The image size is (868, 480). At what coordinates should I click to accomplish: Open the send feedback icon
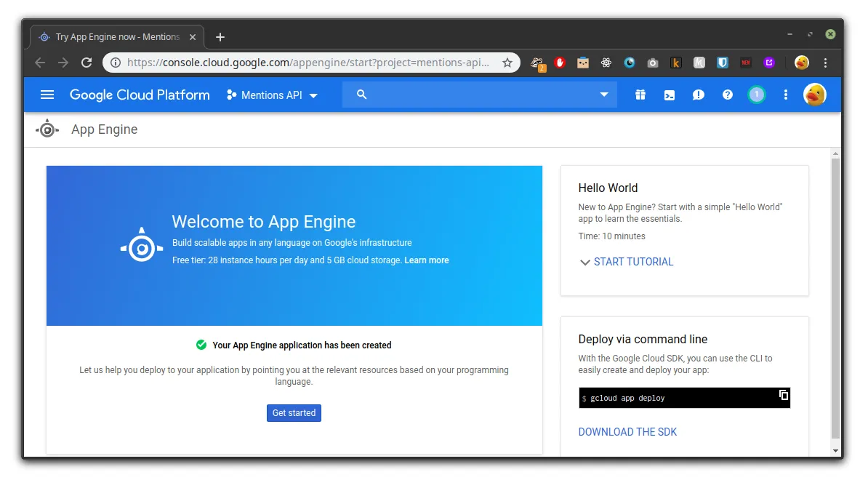click(x=699, y=95)
